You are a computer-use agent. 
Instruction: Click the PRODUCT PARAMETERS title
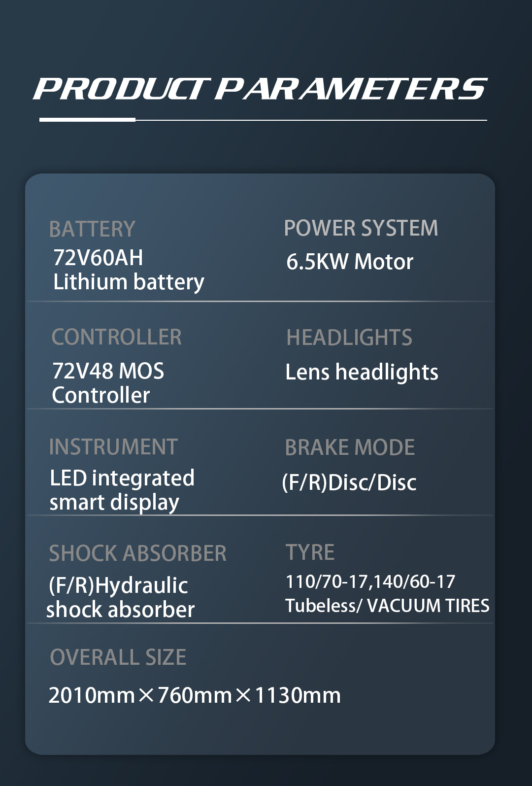point(260,89)
